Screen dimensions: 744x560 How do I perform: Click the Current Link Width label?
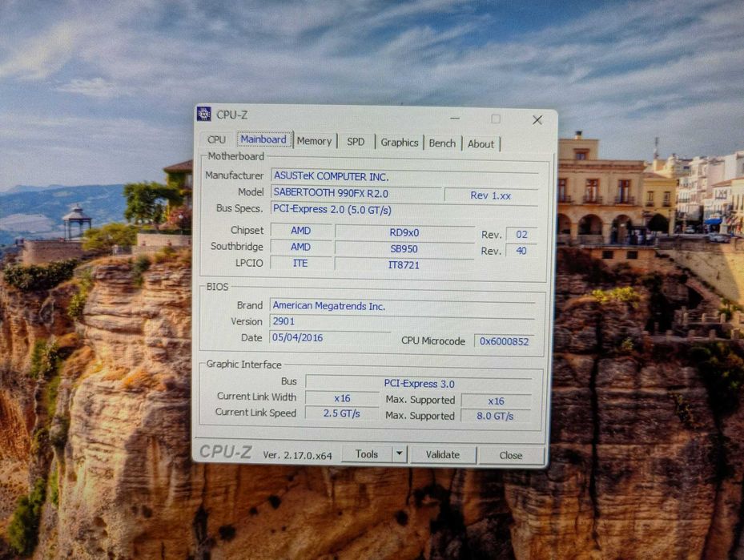(256, 397)
